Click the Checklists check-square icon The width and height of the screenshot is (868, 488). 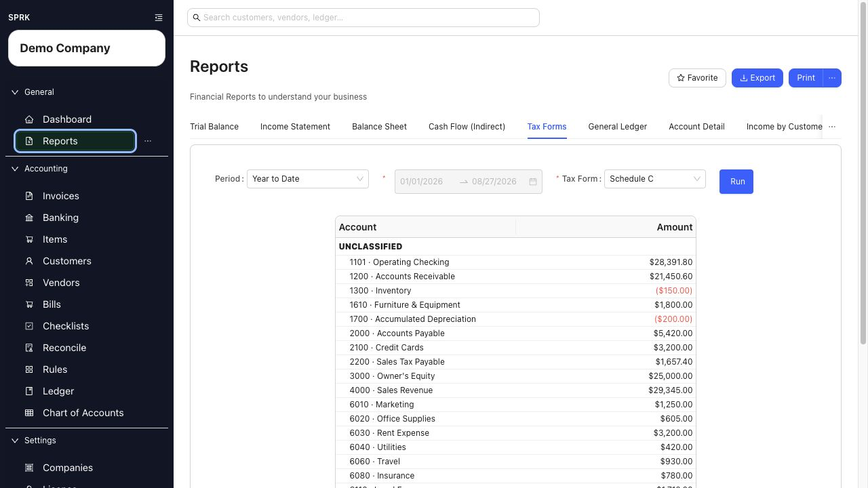coord(29,326)
